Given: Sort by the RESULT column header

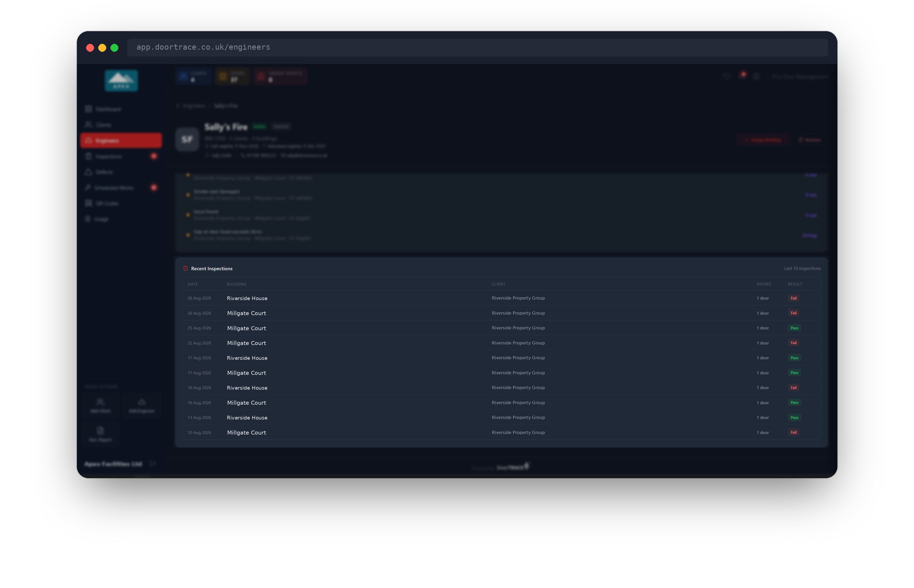Looking at the screenshot, I should tap(795, 284).
